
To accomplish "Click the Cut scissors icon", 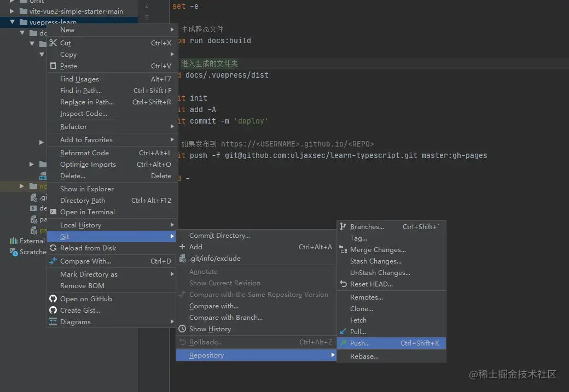I will pos(53,43).
